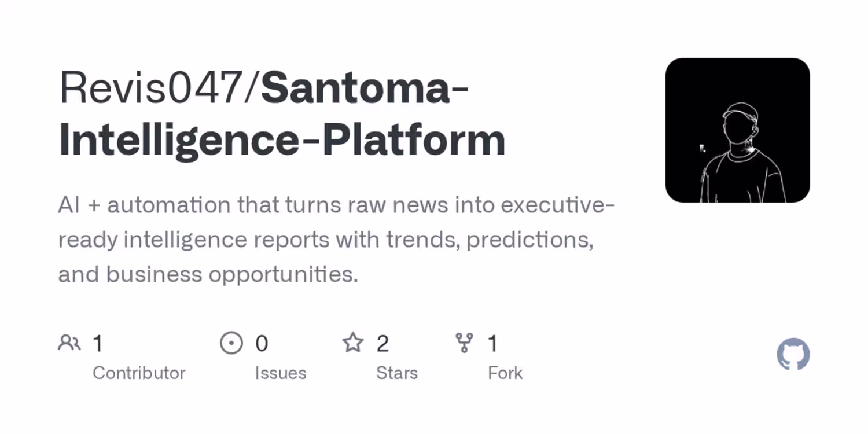Click the fork icon

coord(464,343)
